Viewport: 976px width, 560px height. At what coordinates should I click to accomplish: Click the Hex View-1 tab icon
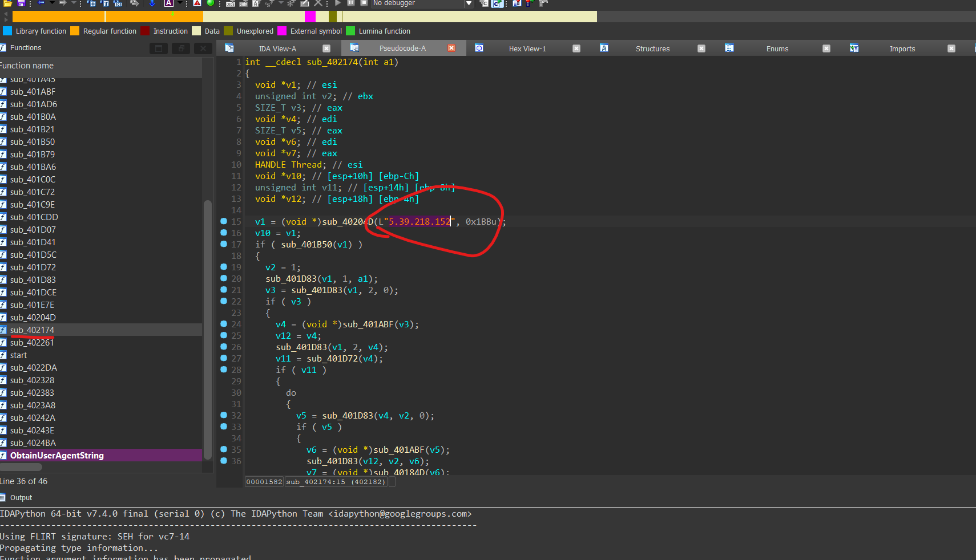point(479,48)
